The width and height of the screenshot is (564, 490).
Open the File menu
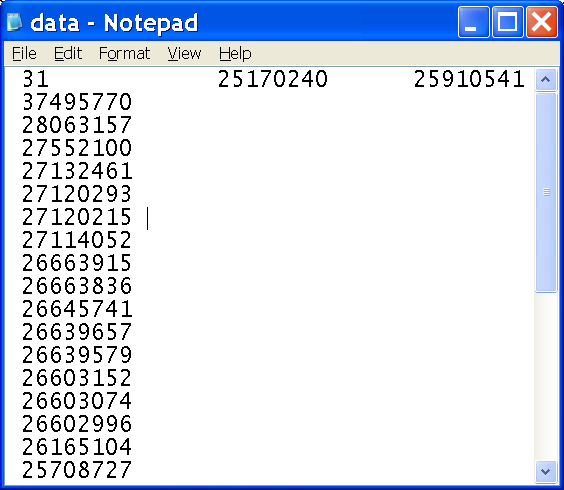pos(24,54)
